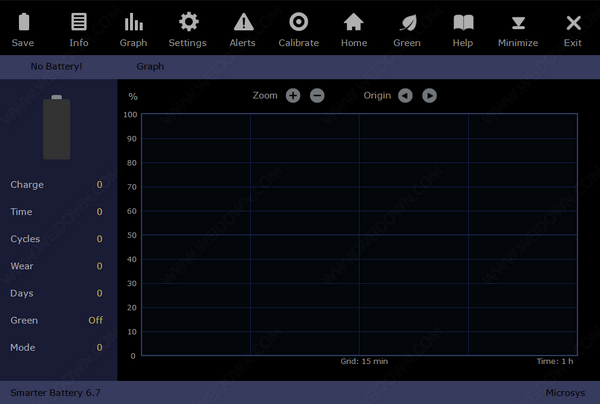Click the Graph label in header bar

point(150,66)
